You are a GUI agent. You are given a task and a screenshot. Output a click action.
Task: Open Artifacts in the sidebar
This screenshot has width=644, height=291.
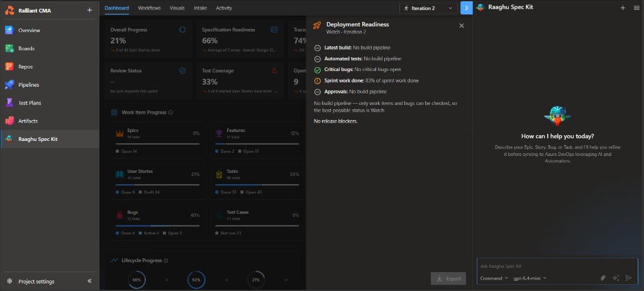click(x=49, y=121)
